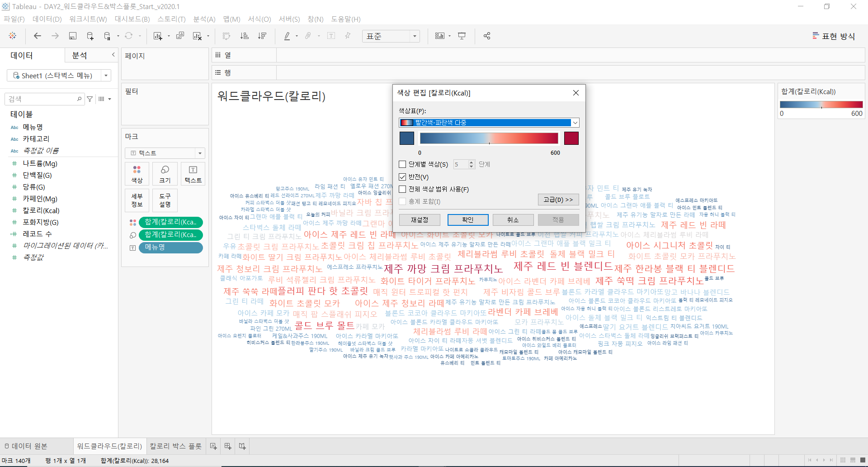Expand the Advanced (고급) options

558,200
